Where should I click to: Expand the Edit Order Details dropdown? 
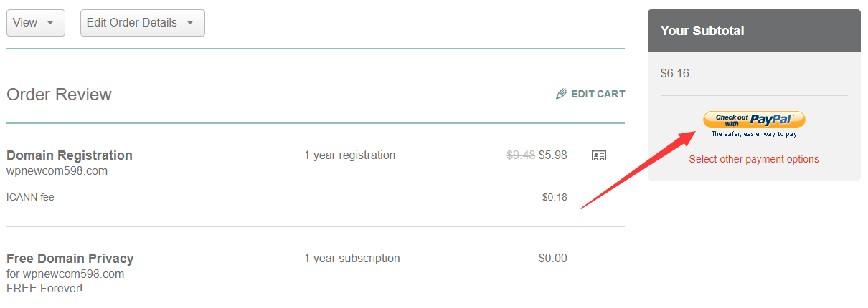143,23
